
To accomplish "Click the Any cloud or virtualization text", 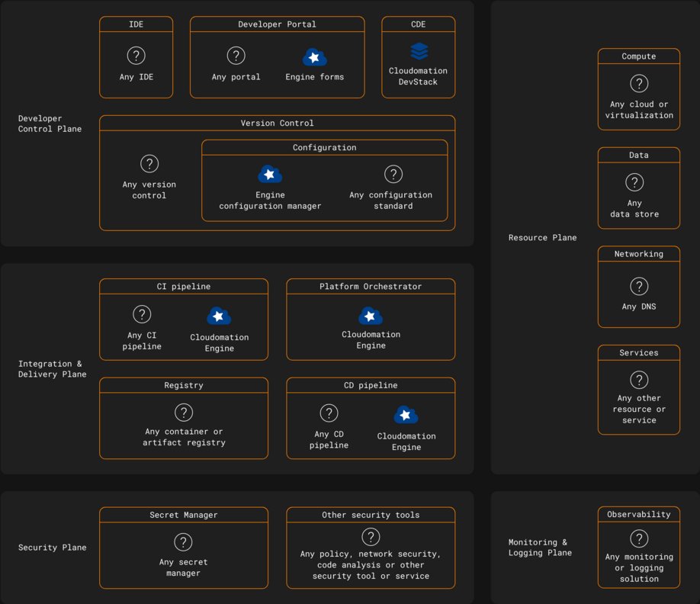I will (x=639, y=109).
